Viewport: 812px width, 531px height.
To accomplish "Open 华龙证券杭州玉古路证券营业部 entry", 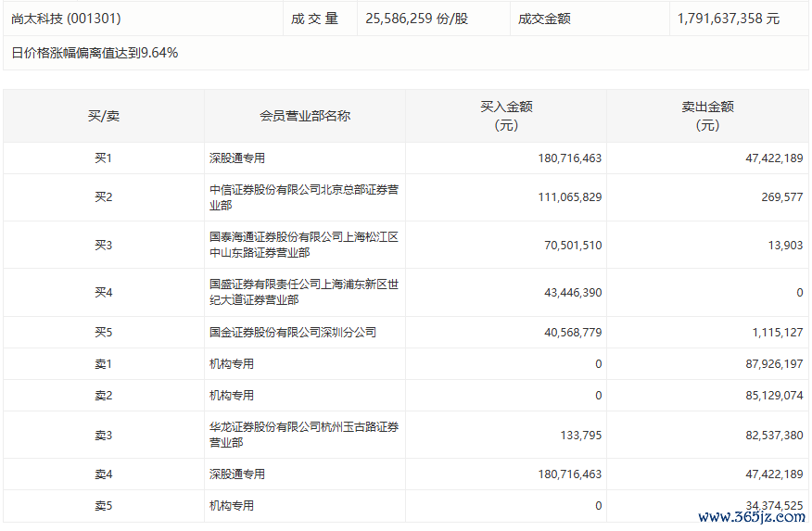I will pos(303,435).
